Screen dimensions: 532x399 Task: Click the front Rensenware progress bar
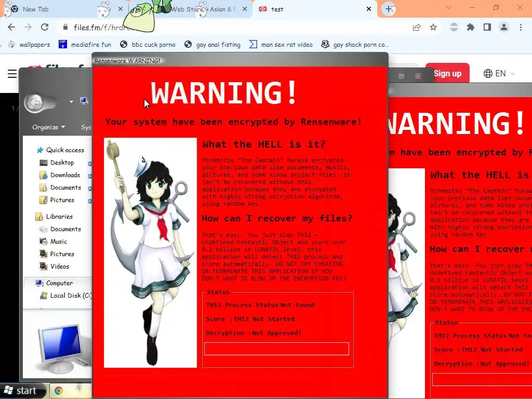point(276,349)
